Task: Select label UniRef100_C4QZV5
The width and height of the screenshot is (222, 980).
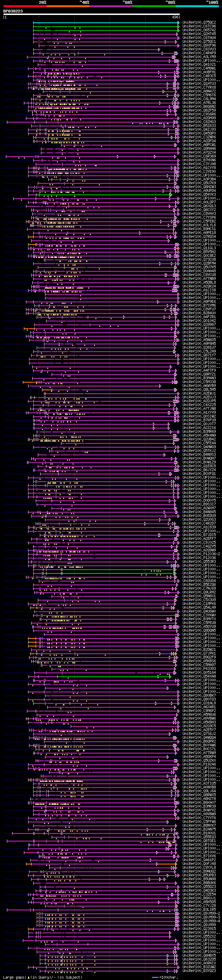Action: click(199, 546)
